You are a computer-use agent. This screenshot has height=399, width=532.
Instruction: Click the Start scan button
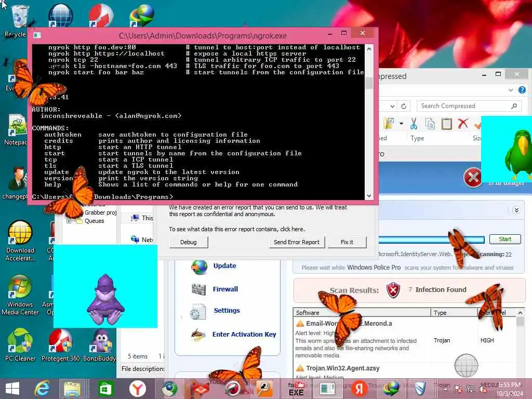click(505, 239)
